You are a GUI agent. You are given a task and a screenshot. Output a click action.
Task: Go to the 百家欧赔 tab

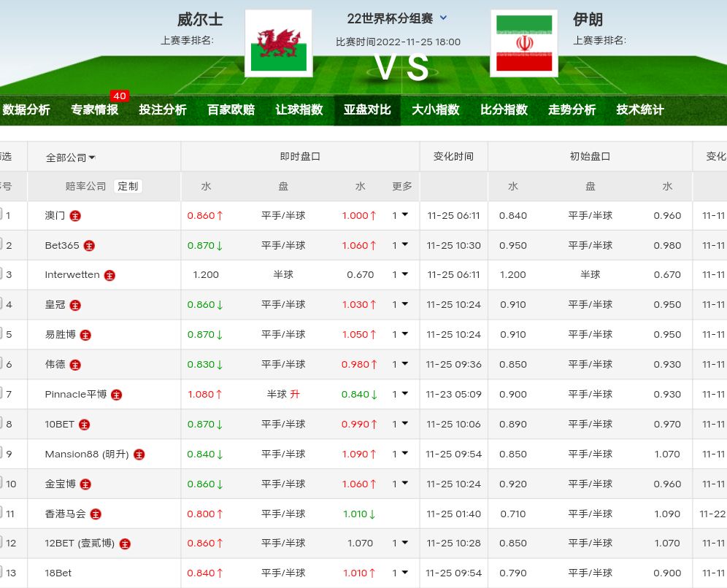[x=231, y=109]
